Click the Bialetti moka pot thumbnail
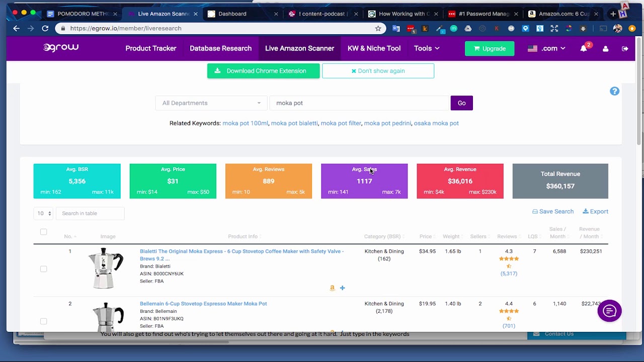Image resolution: width=644 pixels, height=362 pixels. point(105,268)
